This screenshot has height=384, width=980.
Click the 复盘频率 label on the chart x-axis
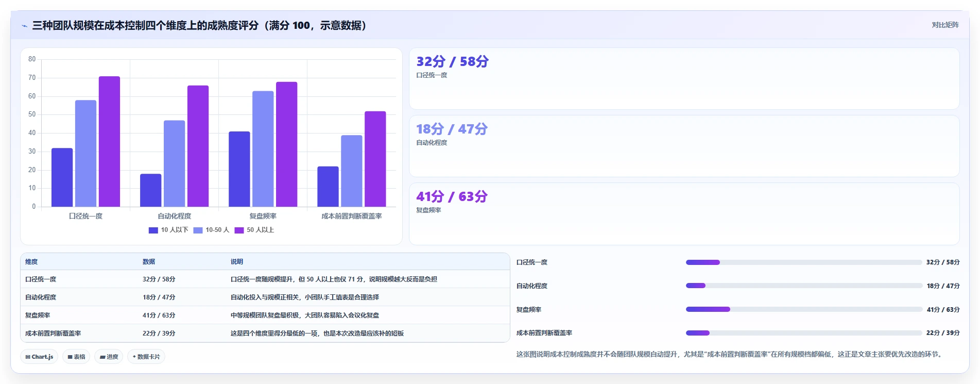coord(263,216)
